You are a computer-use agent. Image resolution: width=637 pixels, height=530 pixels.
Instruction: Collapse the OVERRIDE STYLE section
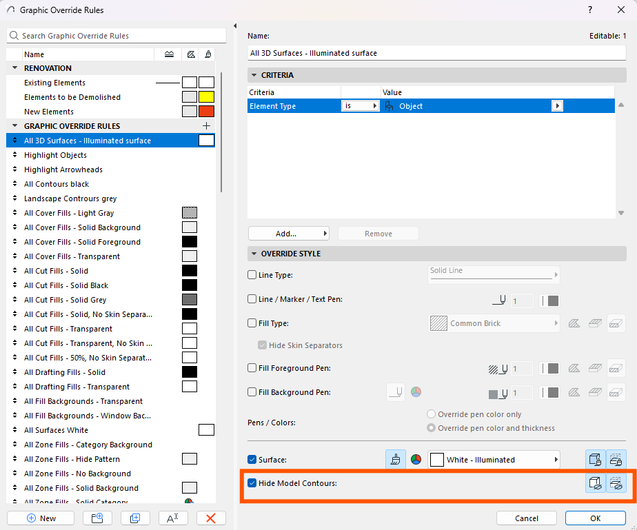click(x=254, y=253)
